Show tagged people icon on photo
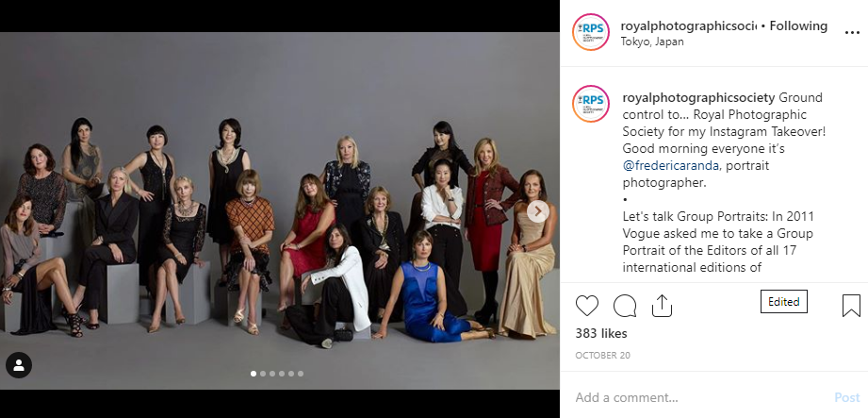868x418 pixels. tap(19, 365)
